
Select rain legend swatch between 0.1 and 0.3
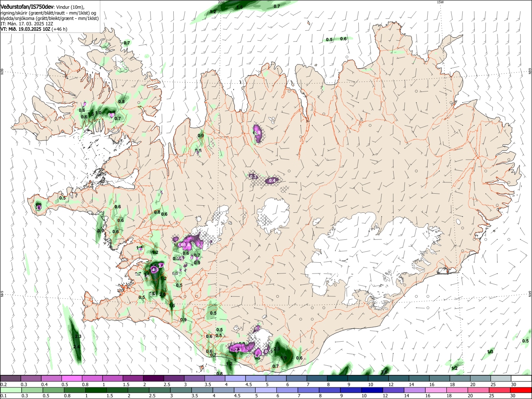tap(11, 390)
